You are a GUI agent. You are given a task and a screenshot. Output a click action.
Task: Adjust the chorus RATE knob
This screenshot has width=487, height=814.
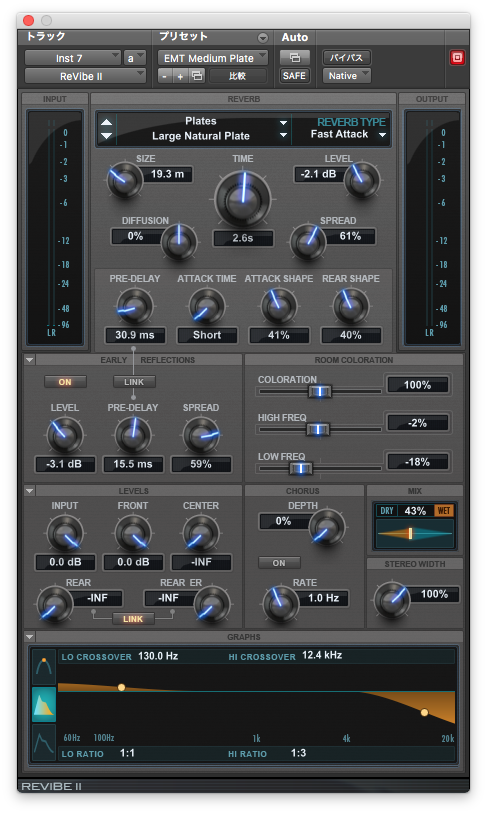coord(280,604)
